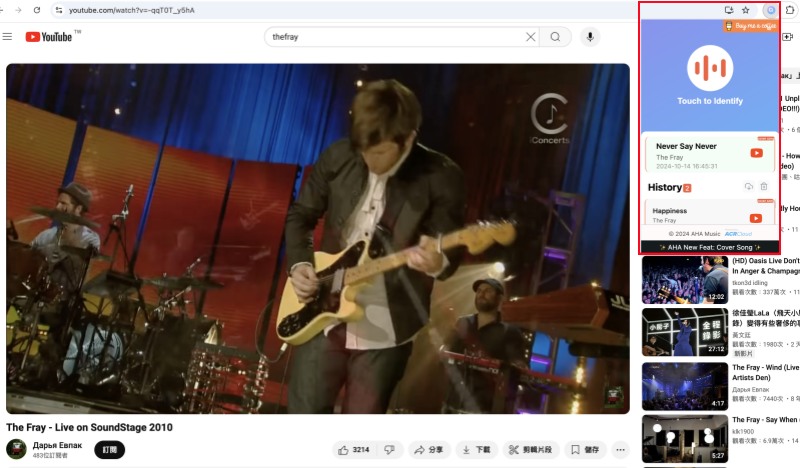Image resolution: width=800 pixels, height=468 pixels.
Task: Open AHA New Feat: Cover Song banner
Action: (710, 247)
